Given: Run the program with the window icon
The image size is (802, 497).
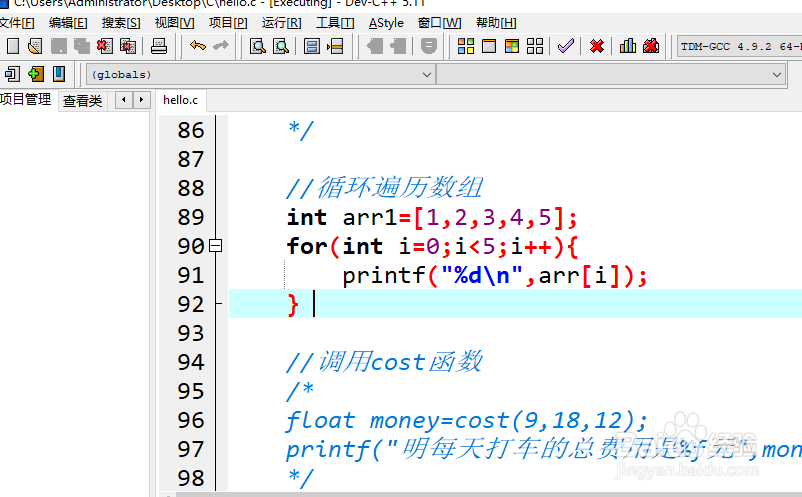Looking at the screenshot, I should (489, 47).
